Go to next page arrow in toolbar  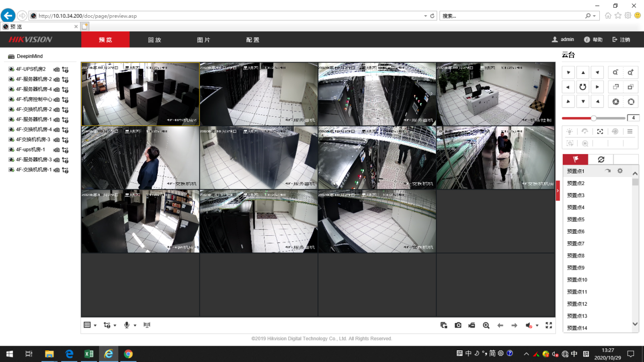(514, 325)
